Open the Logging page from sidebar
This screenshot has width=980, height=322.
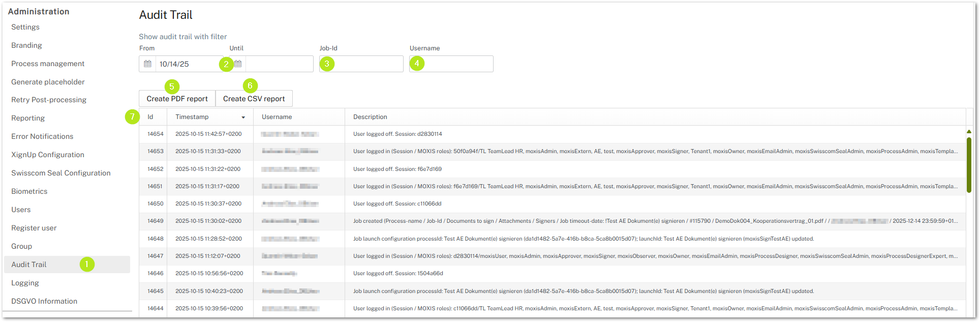click(x=25, y=283)
